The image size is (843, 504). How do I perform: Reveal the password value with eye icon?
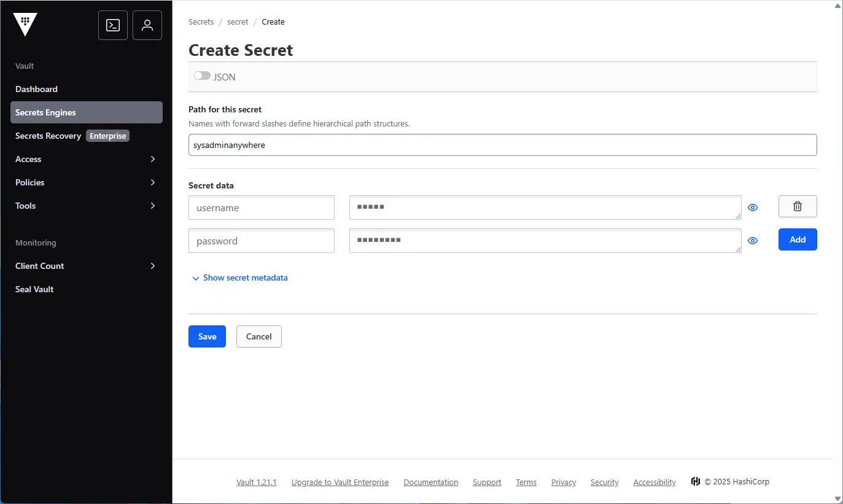tap(753, 241)
